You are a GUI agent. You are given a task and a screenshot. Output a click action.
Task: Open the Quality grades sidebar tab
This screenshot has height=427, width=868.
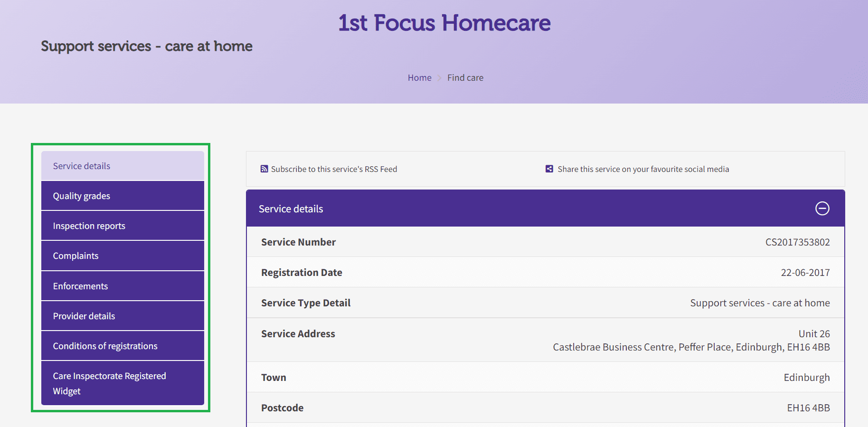click(x=123, y=196)
